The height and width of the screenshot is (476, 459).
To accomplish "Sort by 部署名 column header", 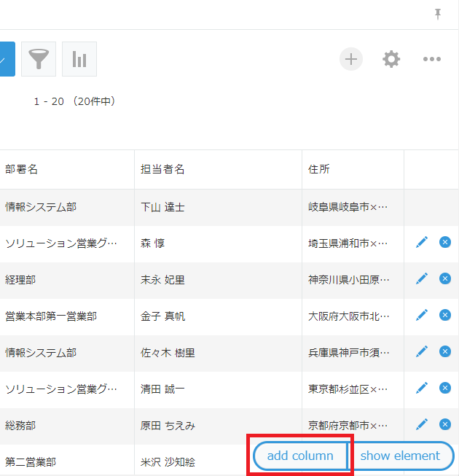I will coord(22,169).
